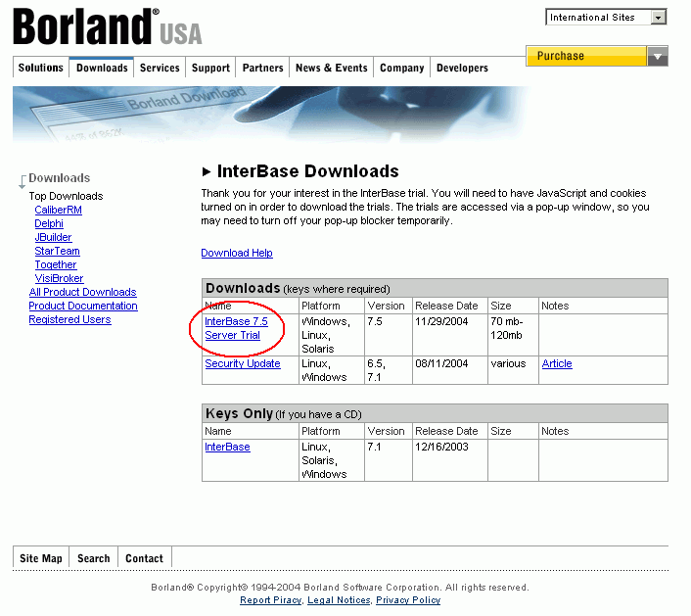Open the StarTeam download link
Screen dimensions: 691x616
pos(58,251)
